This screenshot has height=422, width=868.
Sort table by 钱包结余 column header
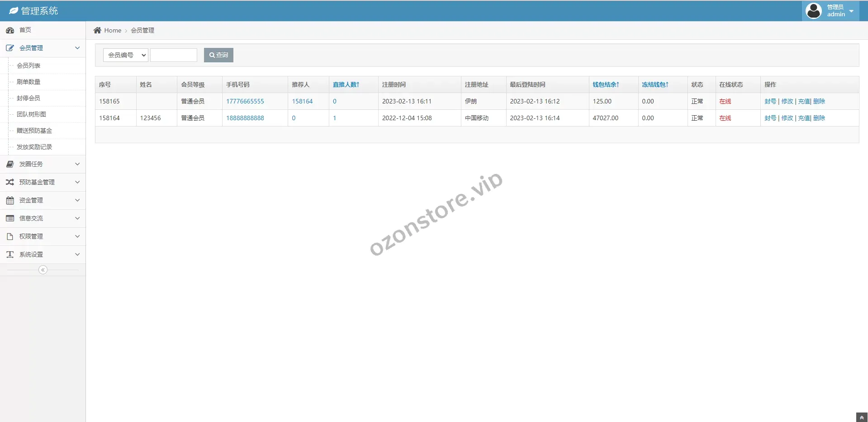coord(606,84)
